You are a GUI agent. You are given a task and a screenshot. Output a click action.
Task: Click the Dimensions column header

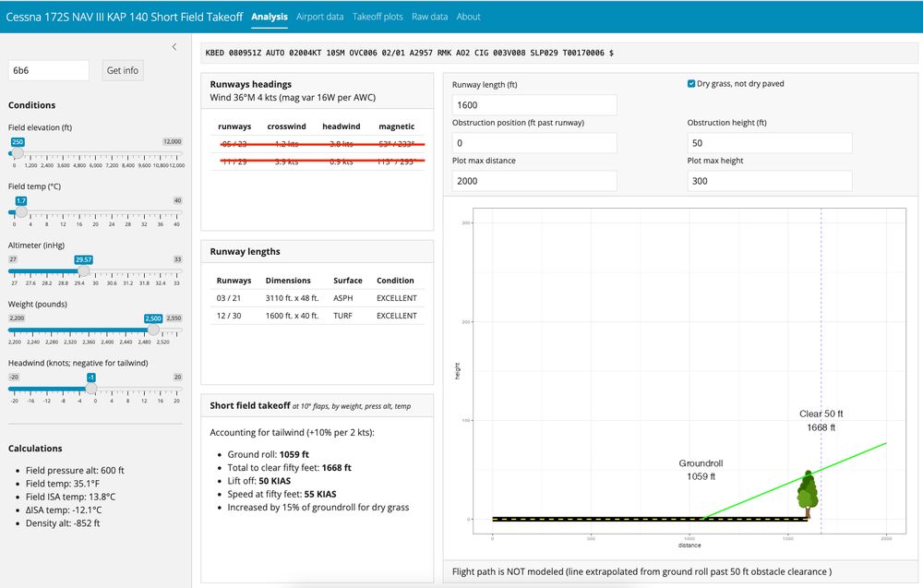pyautogui.click(x=288, y=281)
